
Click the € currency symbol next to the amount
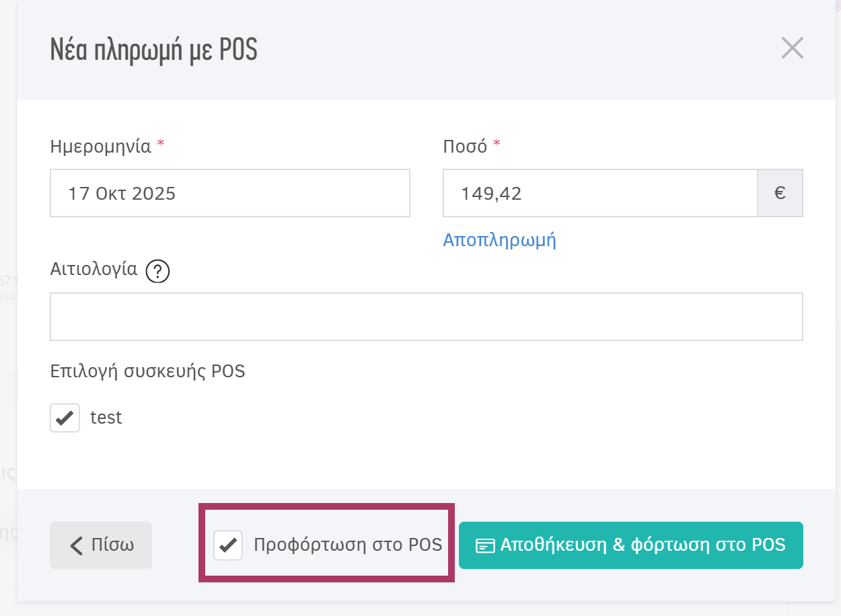[x=780, y=193]
